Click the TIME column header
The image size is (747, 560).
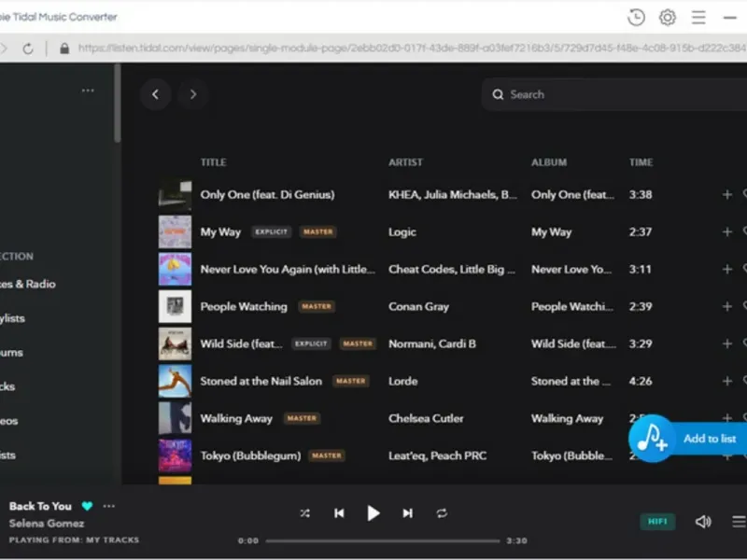tap(641, 162)
